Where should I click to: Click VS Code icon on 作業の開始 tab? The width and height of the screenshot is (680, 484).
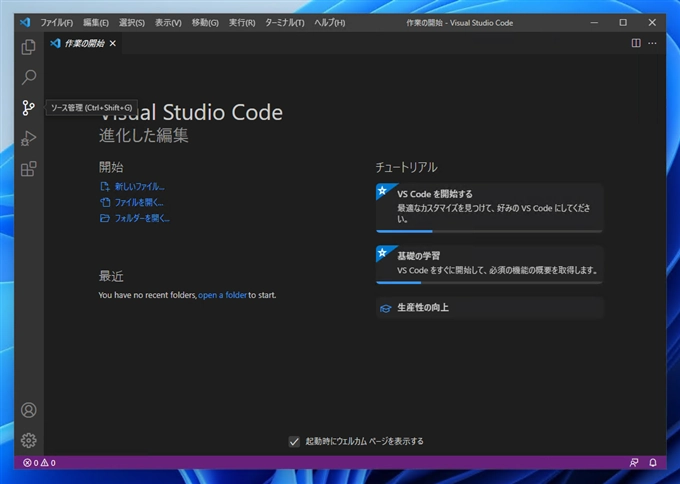click(55, 43)
